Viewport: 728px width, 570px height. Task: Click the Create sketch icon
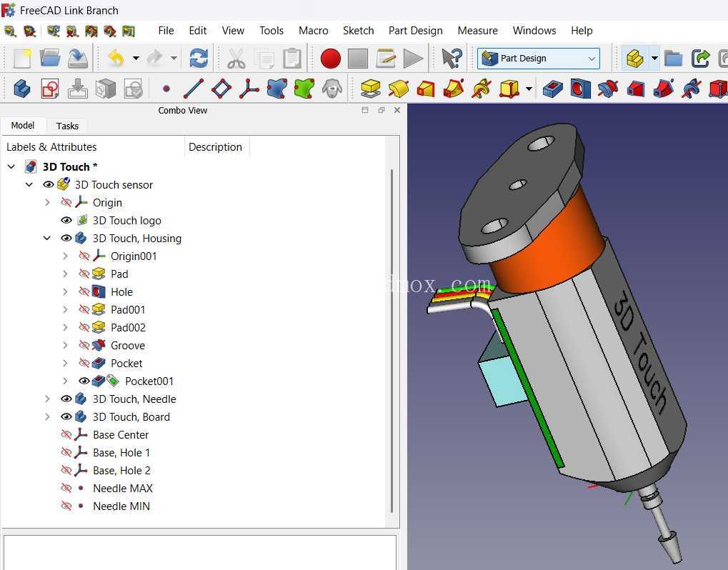tap(50, 88)
